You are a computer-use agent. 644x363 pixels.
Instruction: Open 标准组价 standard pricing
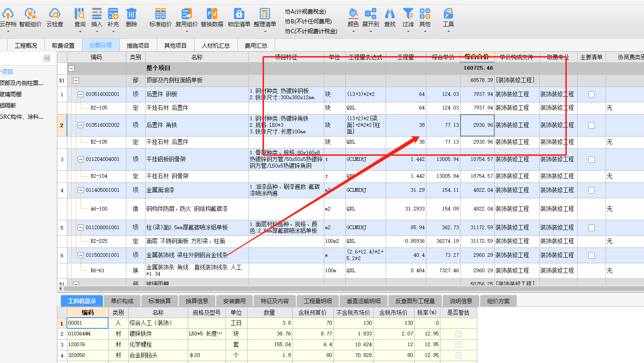(x=161, y=14)
